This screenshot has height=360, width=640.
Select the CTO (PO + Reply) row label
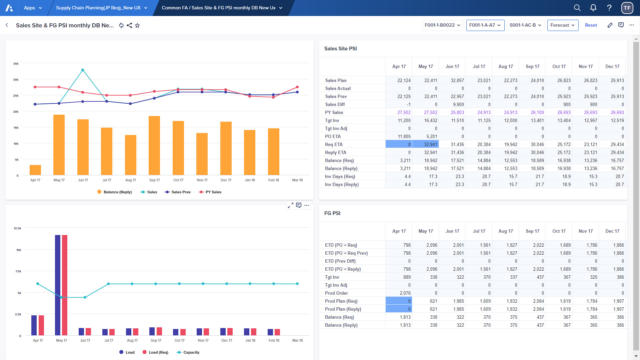343,269
